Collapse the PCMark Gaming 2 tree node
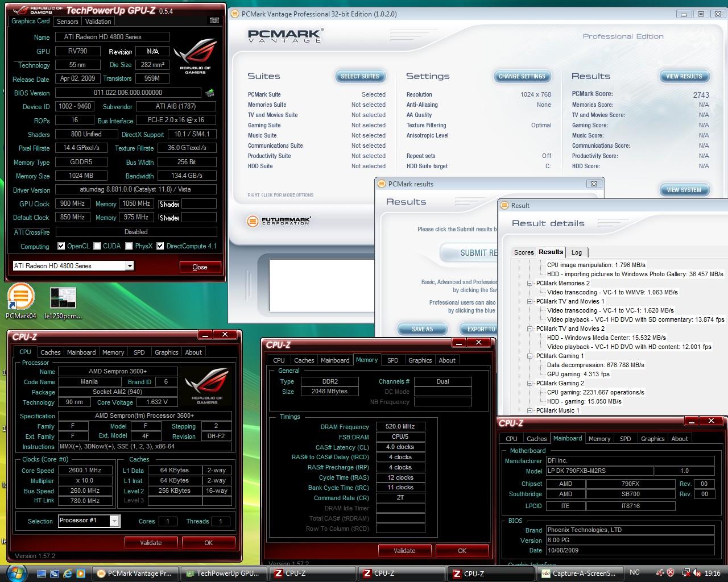 530,383
